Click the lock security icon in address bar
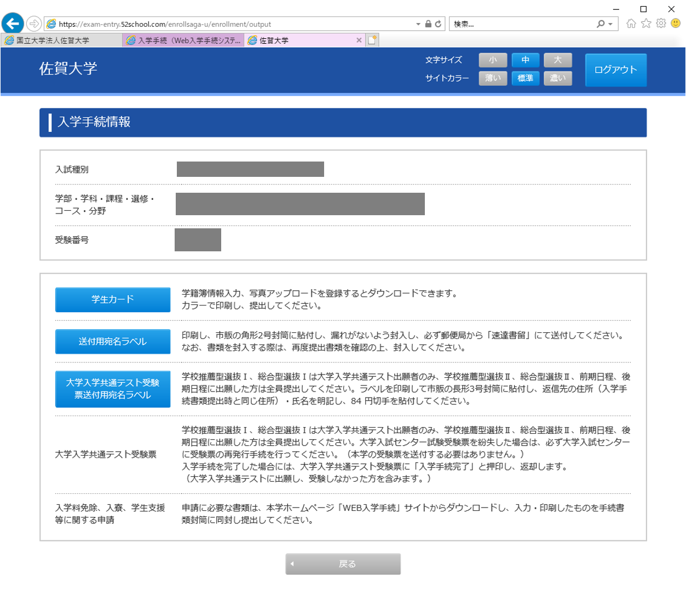The width and height of the screenshot is (686, 616). (x=428, y=24)
